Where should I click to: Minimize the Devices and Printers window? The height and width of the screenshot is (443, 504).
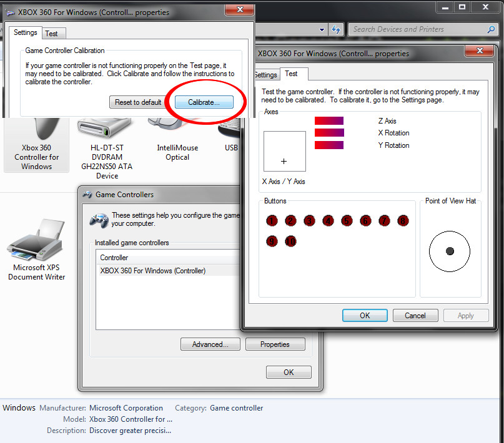pos(445,7)
